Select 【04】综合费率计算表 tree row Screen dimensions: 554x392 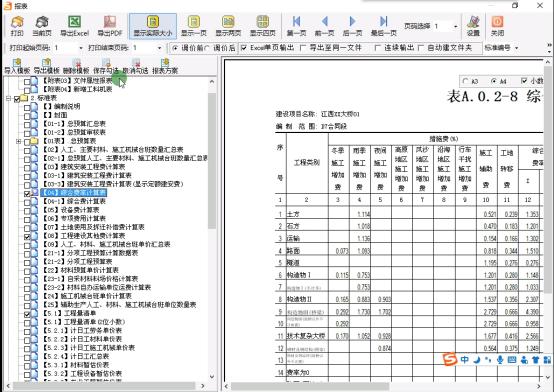click(74, 193)
